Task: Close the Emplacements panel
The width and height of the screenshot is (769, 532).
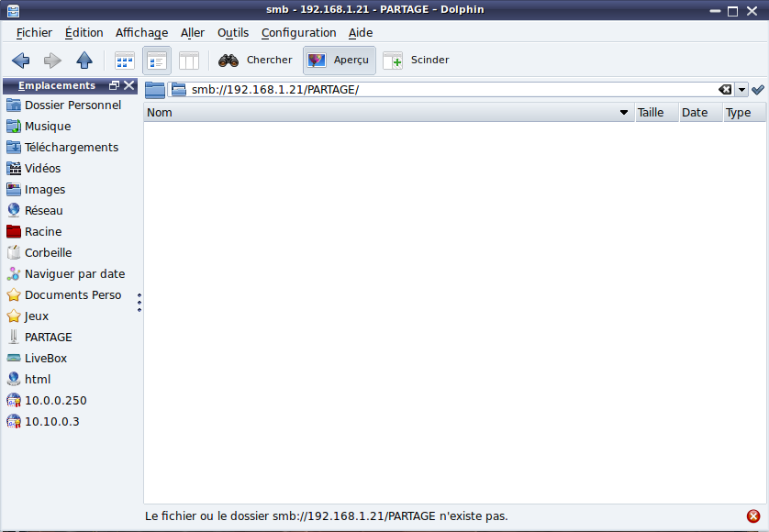Action: pyautogui.click(x=129, y=85)
